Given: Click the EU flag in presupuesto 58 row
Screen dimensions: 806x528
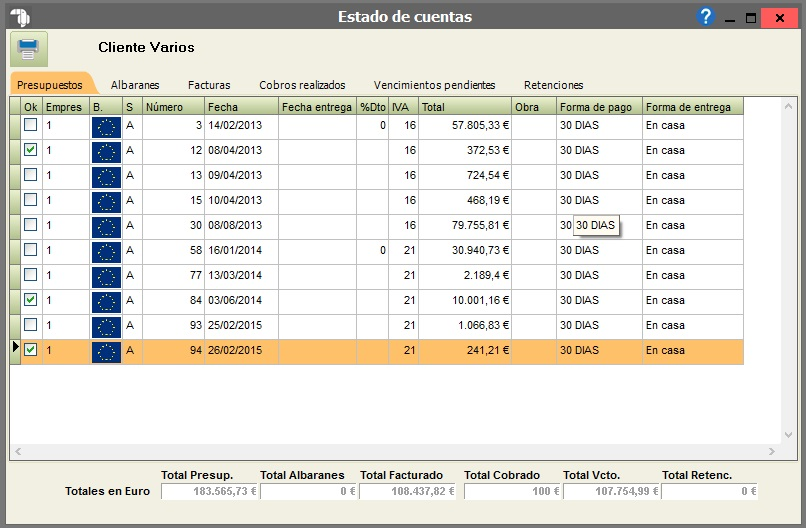Looking at the screenshot, I should [106, 252].
